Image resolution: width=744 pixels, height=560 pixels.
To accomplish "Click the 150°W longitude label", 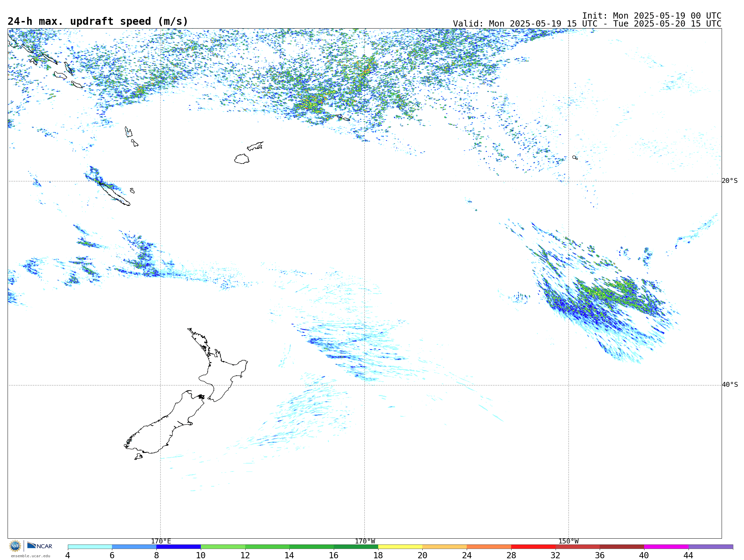I will click(x=569, y=541).
